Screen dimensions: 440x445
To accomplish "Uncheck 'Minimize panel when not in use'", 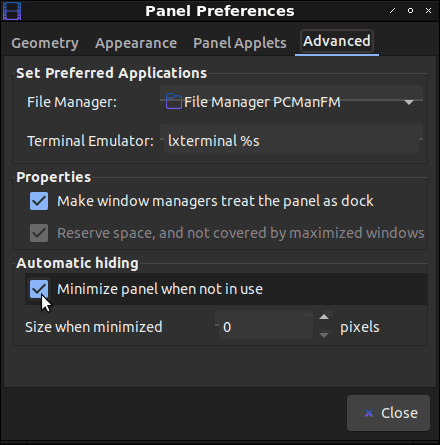I will click(x=39, y=289).
